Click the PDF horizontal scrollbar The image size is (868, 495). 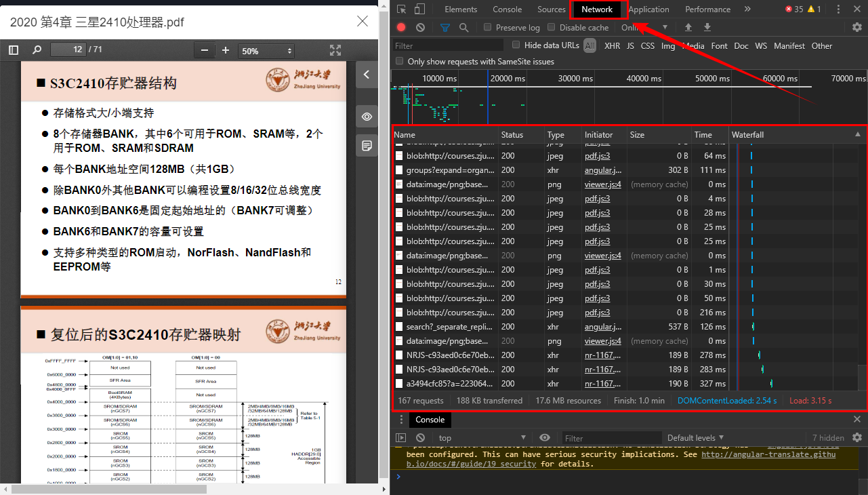tap(109, 489)
